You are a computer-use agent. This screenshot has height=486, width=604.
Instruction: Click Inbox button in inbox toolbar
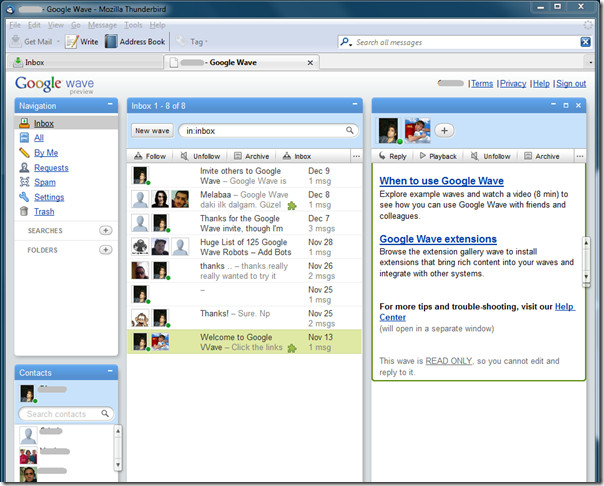[x=297, y=156]
